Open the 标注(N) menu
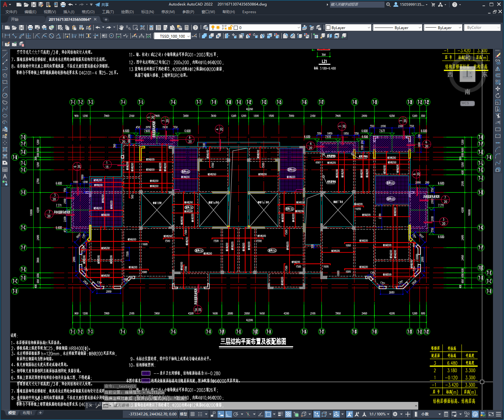The height and width of the screenshot is (420, 504). (x=147, y=12)
